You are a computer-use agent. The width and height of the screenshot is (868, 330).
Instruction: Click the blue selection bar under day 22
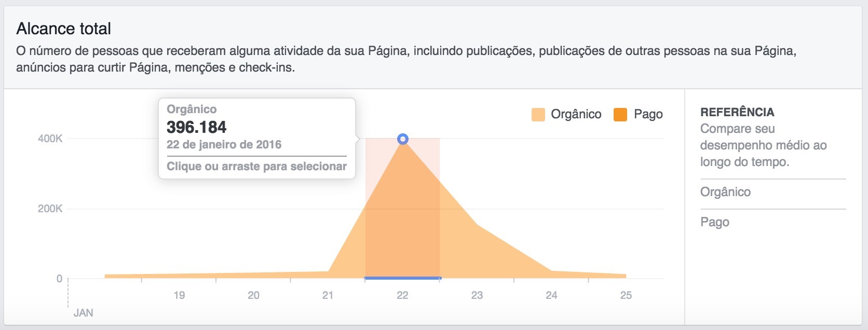pyautogui.click(x=403, y=278)
